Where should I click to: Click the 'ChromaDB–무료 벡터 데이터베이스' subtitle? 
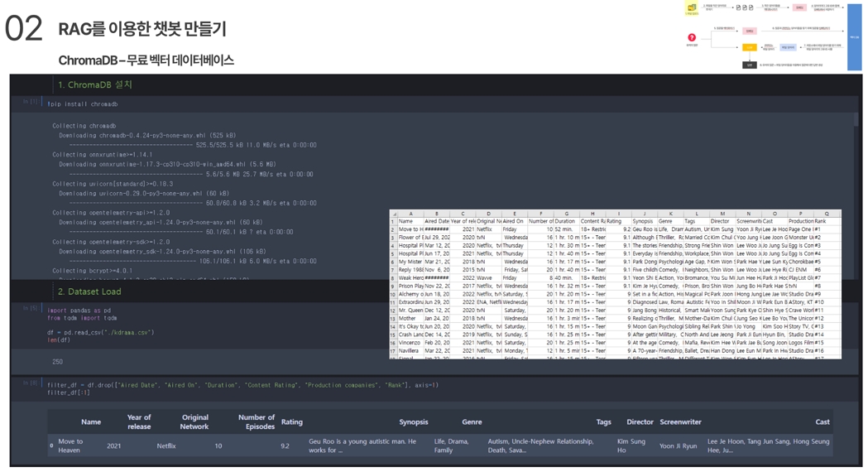pyautogui.click(x=146, y=60)
